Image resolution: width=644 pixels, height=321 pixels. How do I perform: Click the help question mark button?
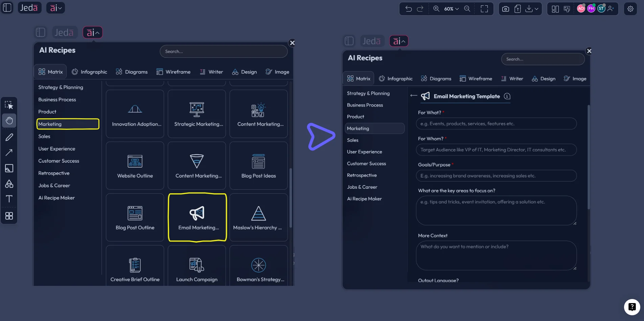click(x=632, y=307)
